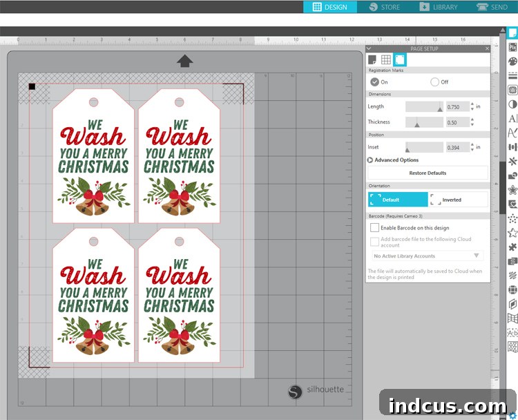Increase Length value with up arrow

(472, 104)
